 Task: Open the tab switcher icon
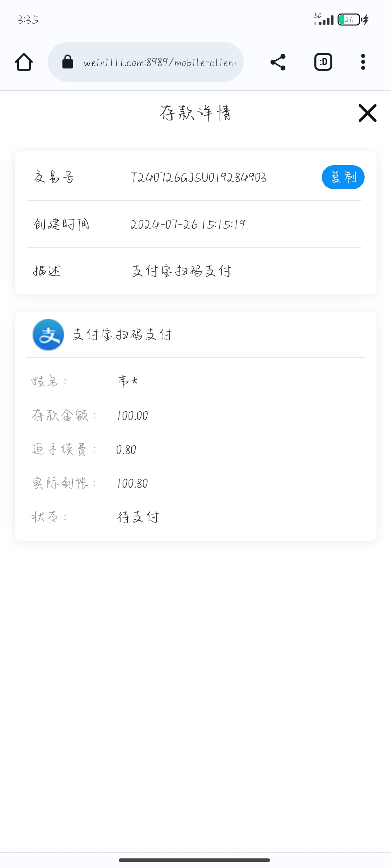point(323,62)
